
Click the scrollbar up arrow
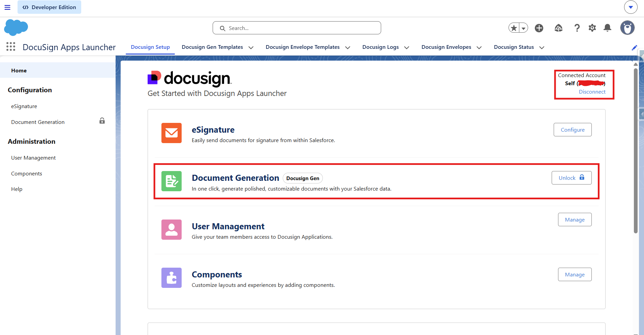click(636, 64)
